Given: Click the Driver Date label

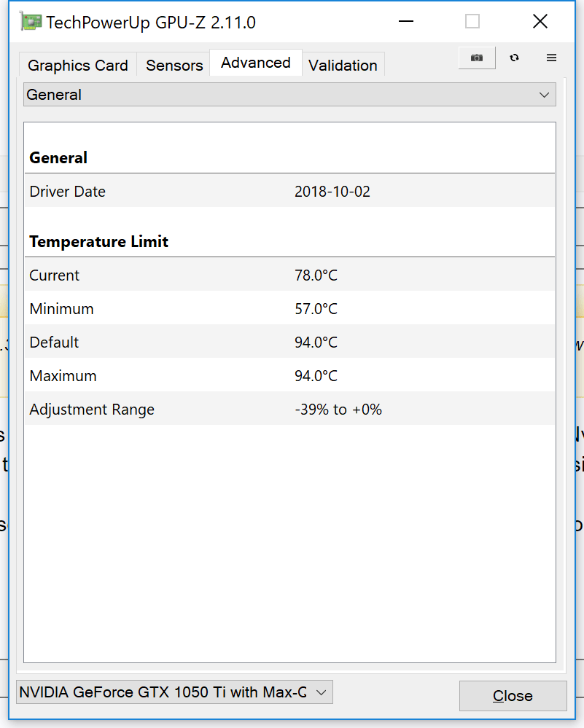Looking at the screenshot, I should coord(67,191).
